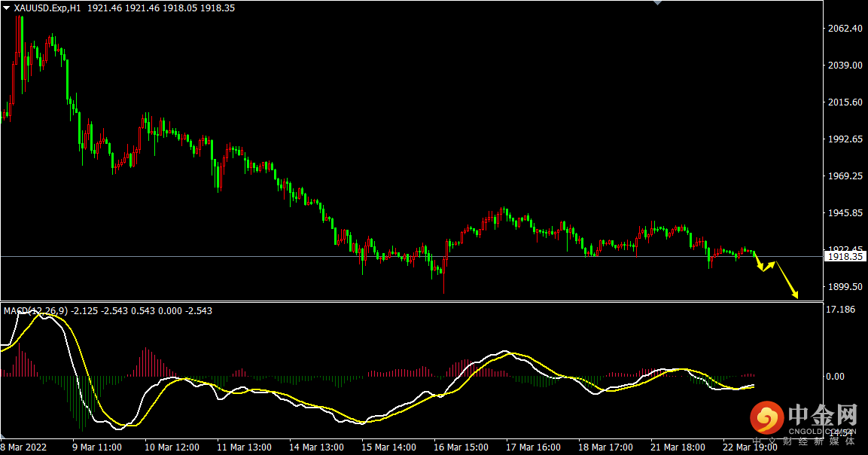Click the 10 Mar 12:00 time label
This screenshot has height=455, width=868.
pos(172,447)
